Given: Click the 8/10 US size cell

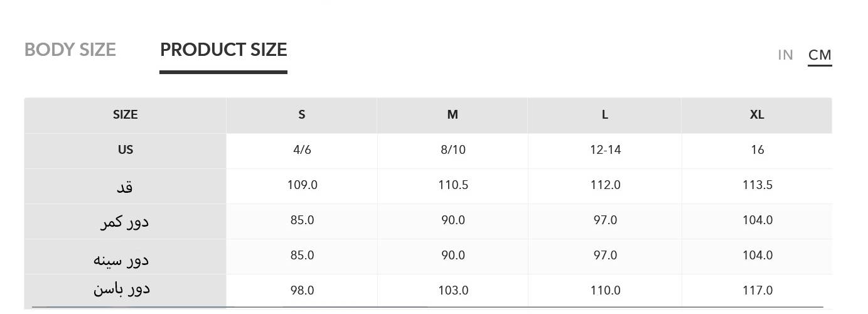Looking at the screenshot, I should (453, 150).
